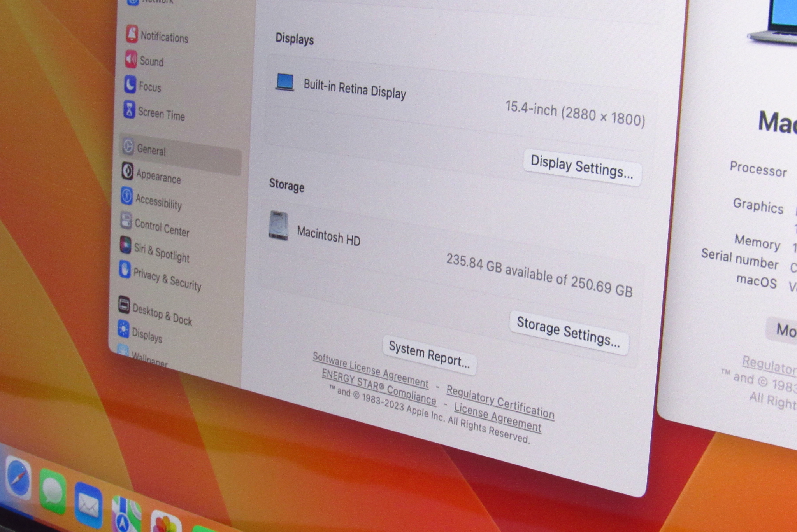Click macOS label in About window
Viewport: 797px width, 532px height.
point(756,281)
